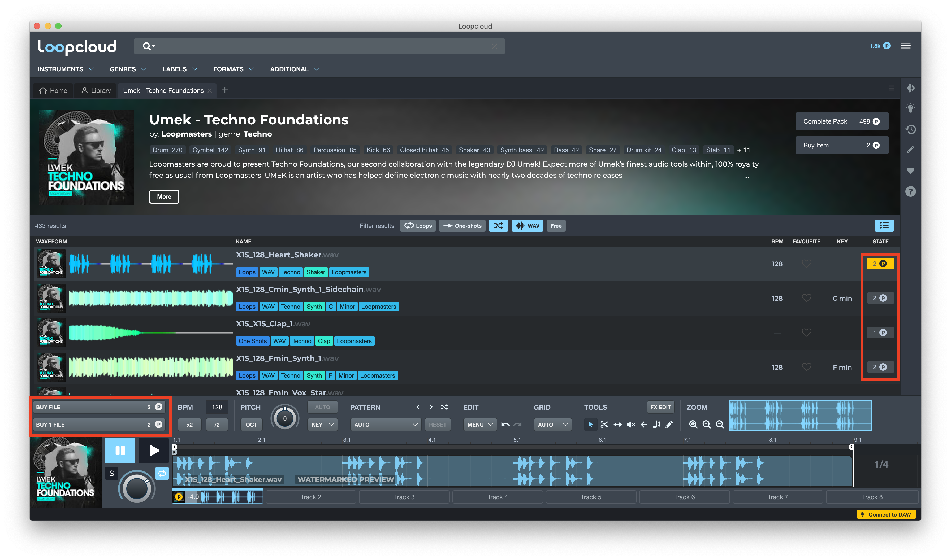
Task: Toggle the One-shots filter
Action: 462,226
